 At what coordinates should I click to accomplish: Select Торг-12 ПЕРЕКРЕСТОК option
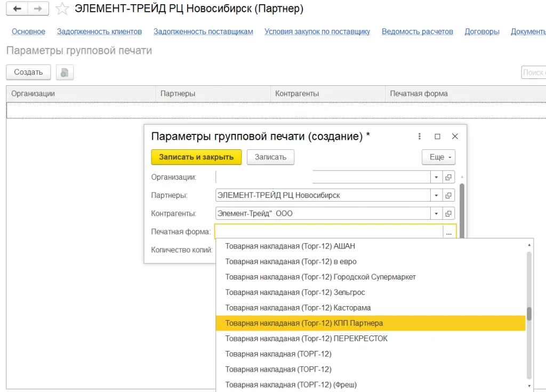(371, 339)
